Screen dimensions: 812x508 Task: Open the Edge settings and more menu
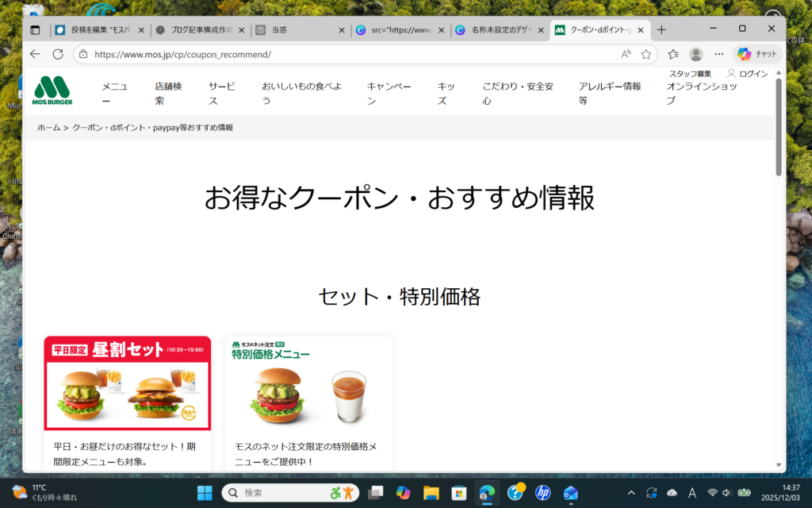point(719,54)
